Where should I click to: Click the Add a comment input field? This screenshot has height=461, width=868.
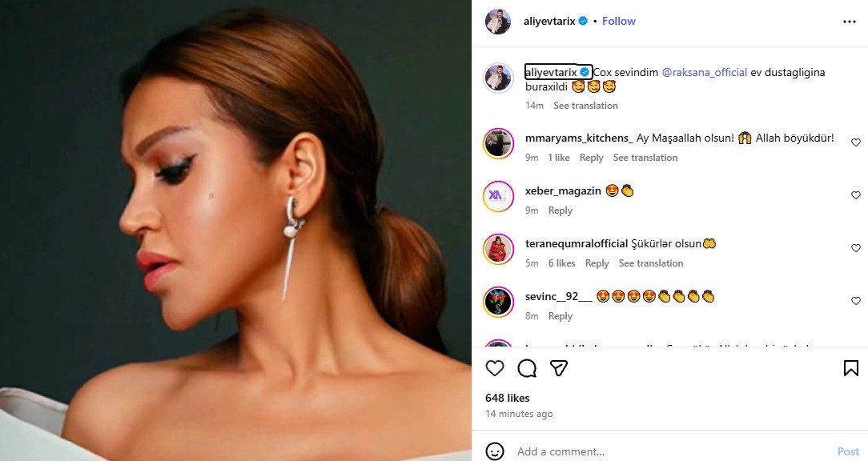click(x=665, y=451)
